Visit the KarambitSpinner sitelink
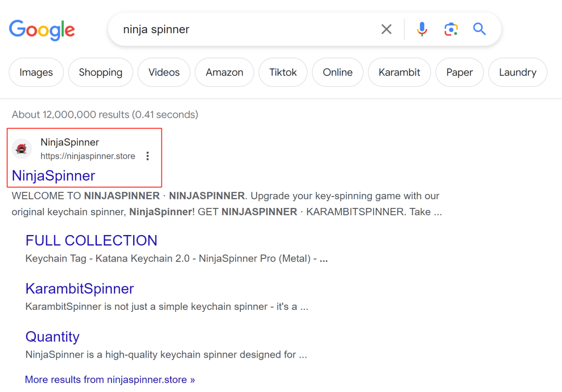562x392 pixels. point(80,289)
